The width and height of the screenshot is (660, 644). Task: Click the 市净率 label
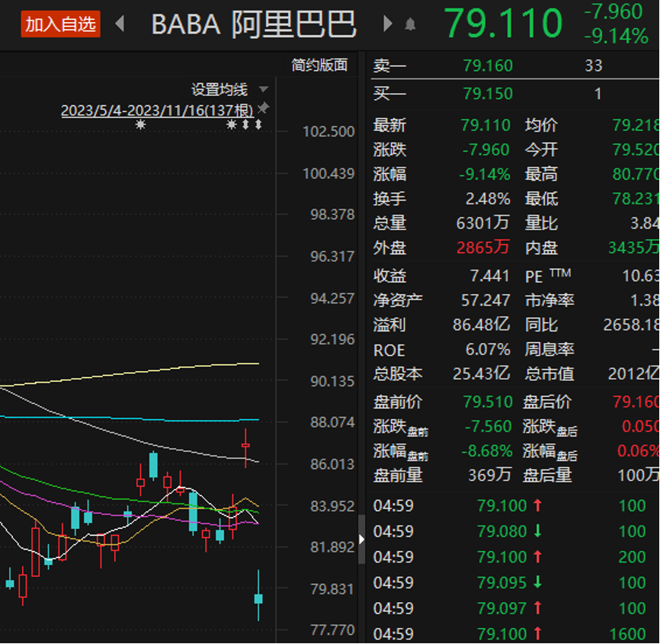click(x=549, y=300)
